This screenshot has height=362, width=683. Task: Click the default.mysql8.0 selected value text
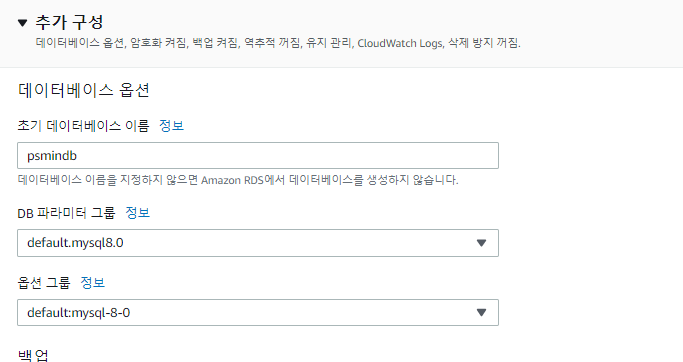coord(75,243)
